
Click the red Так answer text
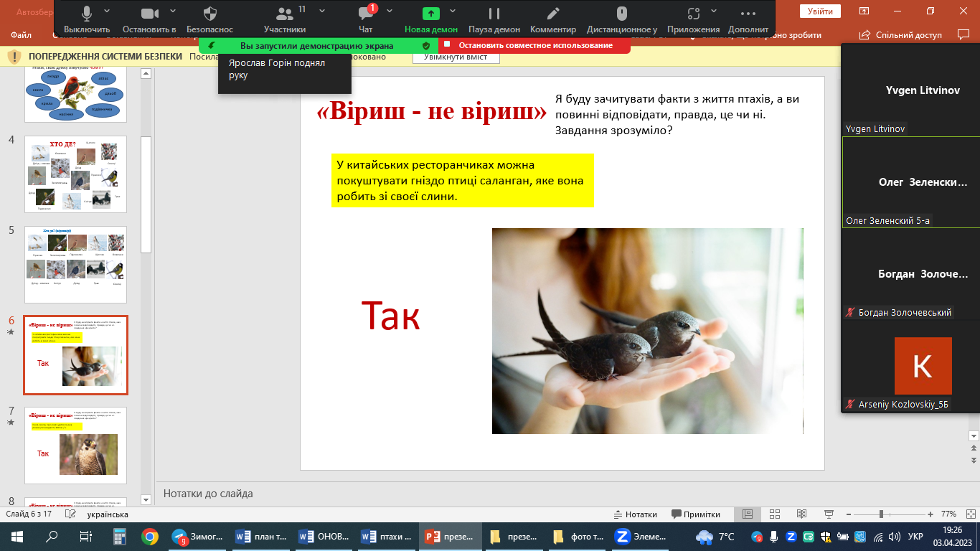tap(390, 316)
